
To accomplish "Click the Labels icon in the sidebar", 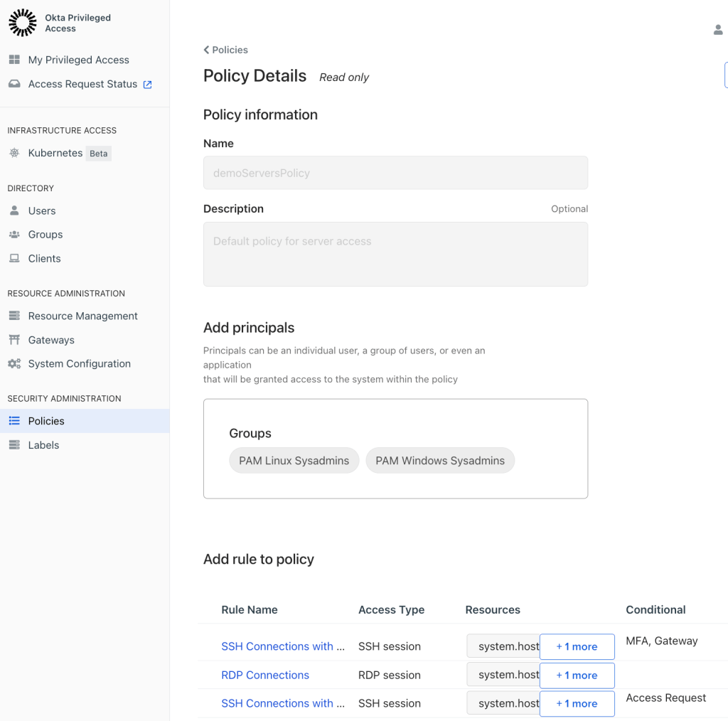I will coord(14,445).
